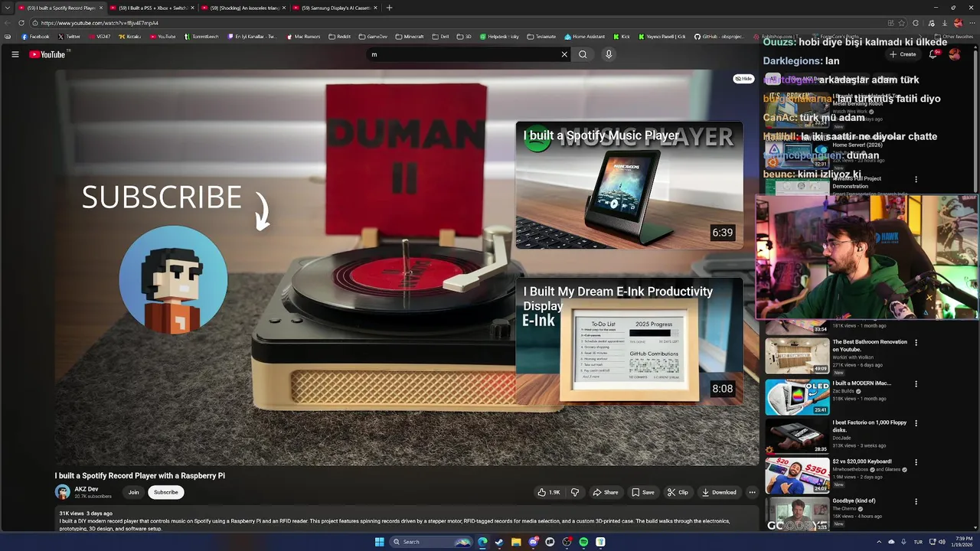980x551 pixels.
Task: Click the Subscribe button under the video
Action: [165, 492]
